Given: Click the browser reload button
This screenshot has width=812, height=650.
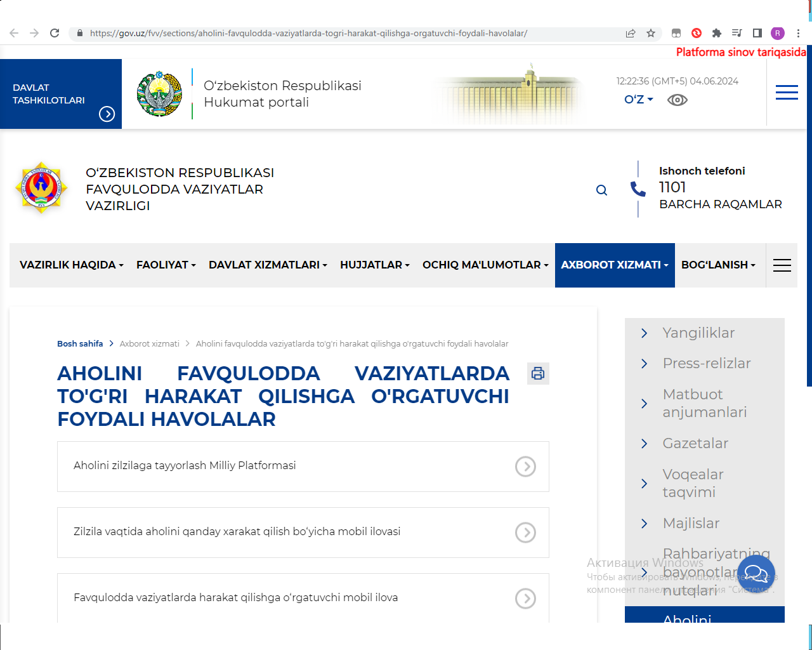Looking at the screenshot, I should (x=55, y=33).
